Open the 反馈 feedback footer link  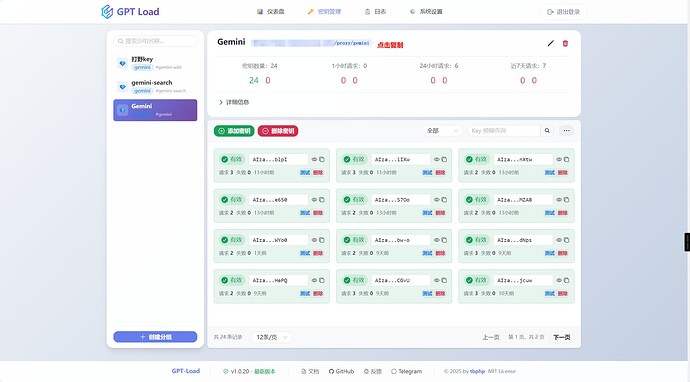pos(373,371)
